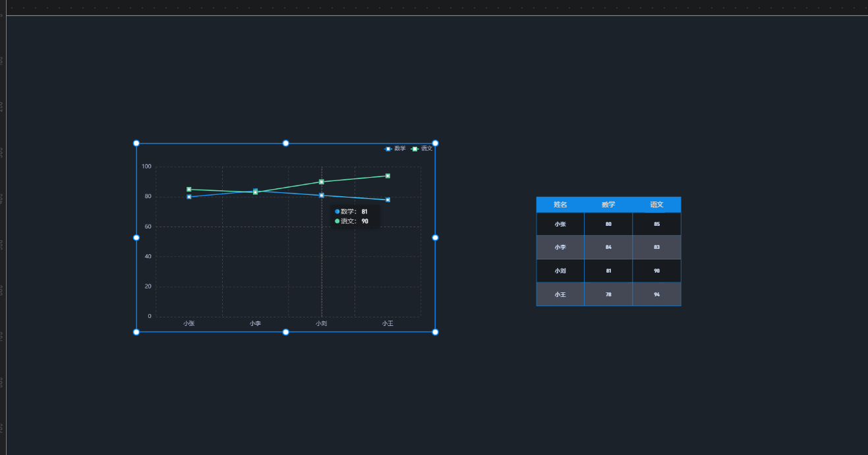Click the 数学 data point for 小张
Image resolution: width=868 pixels, height=455 pixels.
coord(189,197)
